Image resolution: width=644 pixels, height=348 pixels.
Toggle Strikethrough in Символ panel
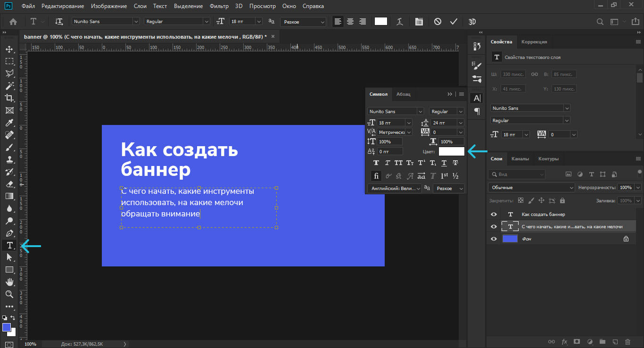coord(455,163)
